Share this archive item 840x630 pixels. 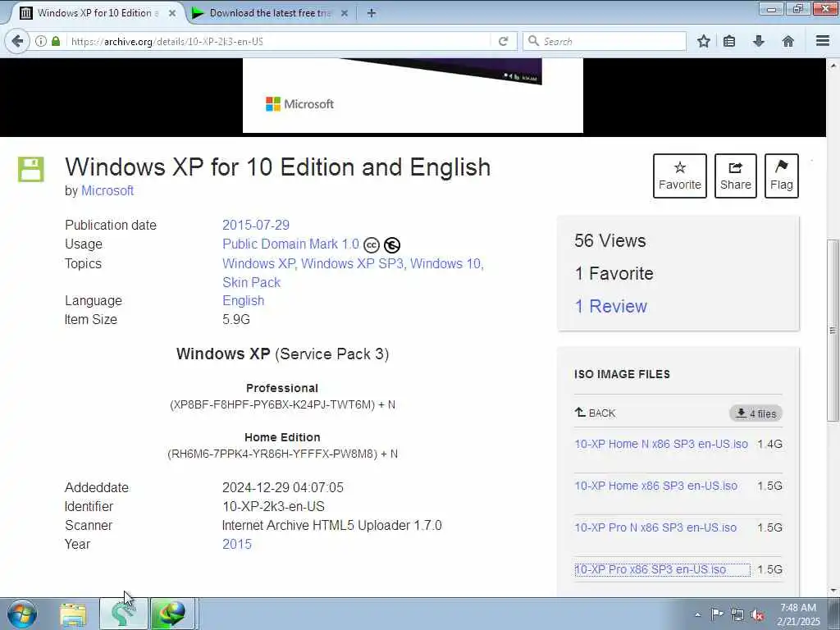click(x=736, y=176)
